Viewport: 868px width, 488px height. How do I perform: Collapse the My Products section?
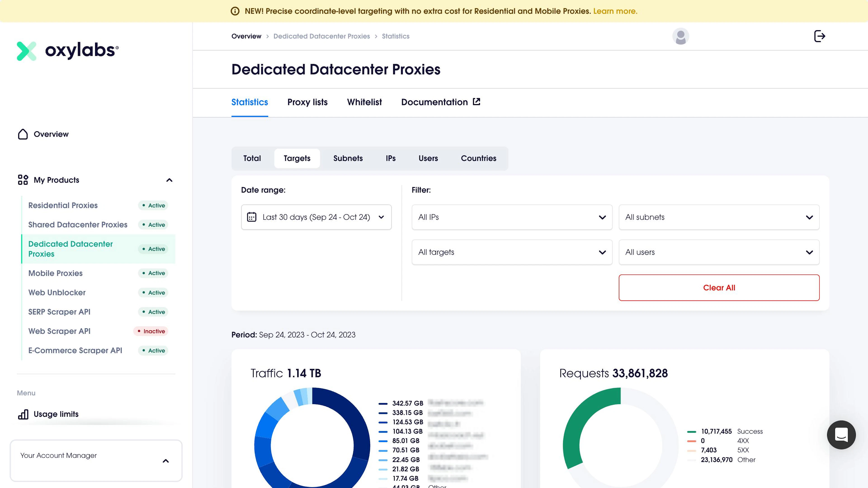point(170,180)
